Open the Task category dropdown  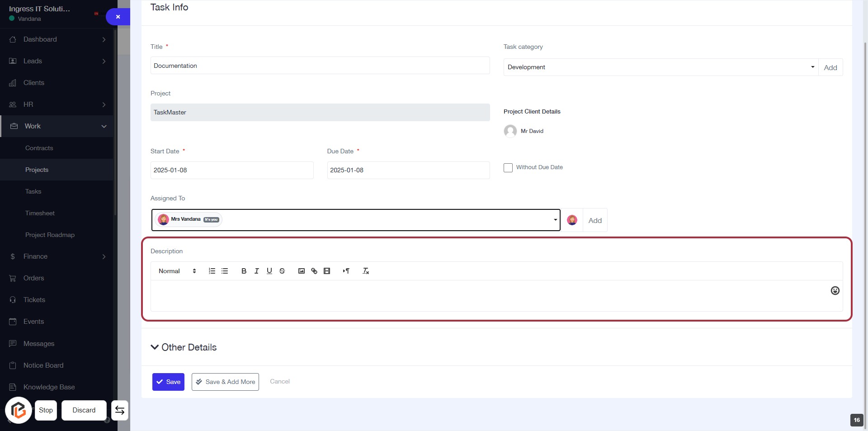click(660, 67)
